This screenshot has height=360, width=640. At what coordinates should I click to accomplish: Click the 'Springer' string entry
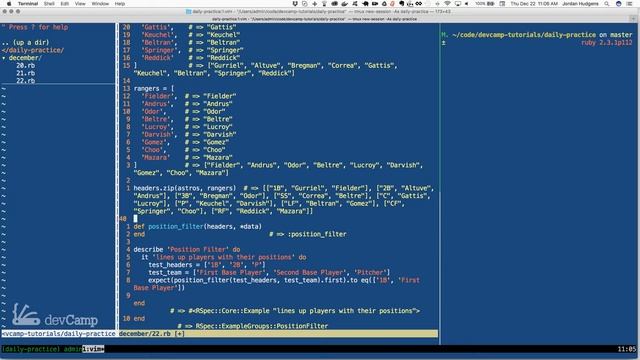click(159, 50)
